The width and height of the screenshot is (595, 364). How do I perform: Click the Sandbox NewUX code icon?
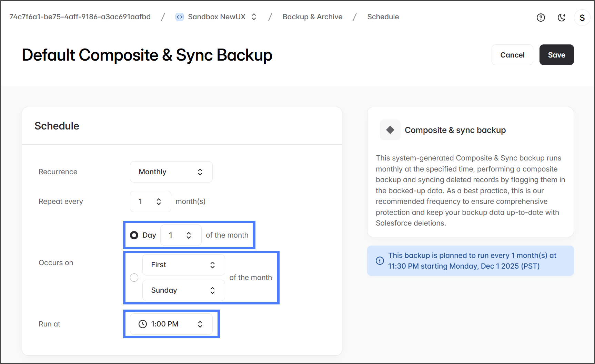(x=180, y=17)
